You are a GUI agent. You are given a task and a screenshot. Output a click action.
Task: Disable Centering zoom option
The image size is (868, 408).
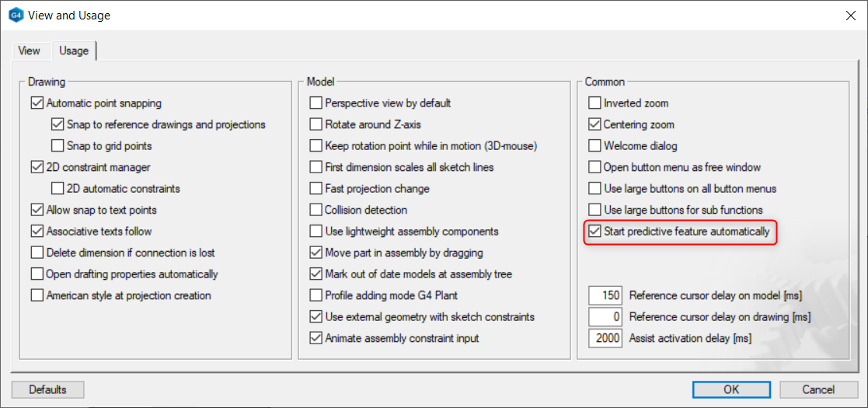point(594,124)
